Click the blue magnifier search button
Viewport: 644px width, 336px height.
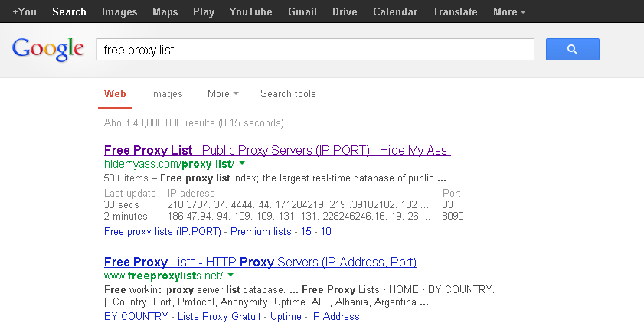coord(572,49)
